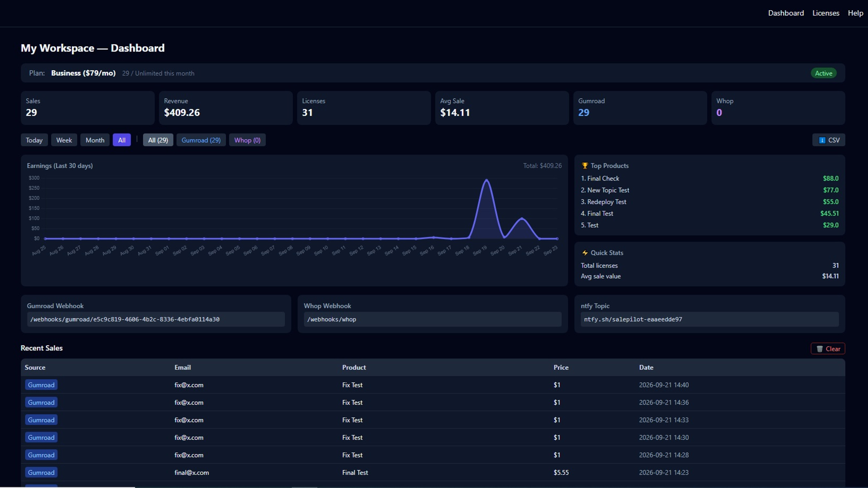Click 'New Topic Test' product row
Screen dimensions: 868x488
[710, 190]
